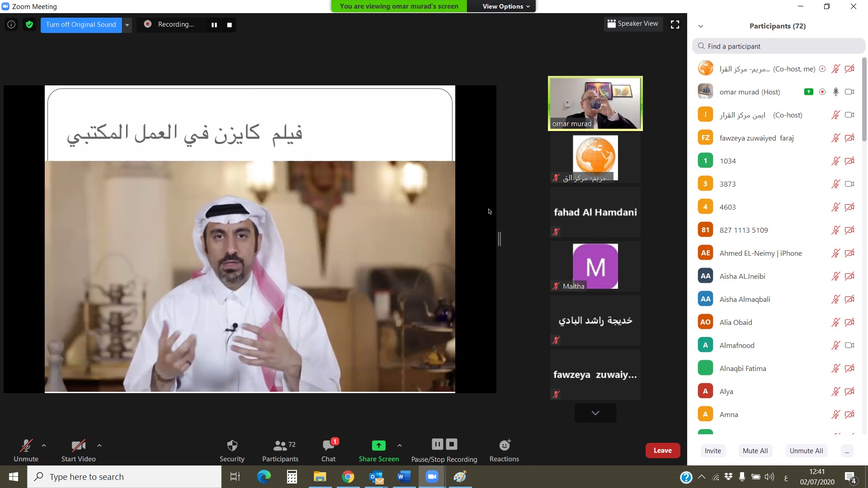
Task: Switch to Speaker View
Action: pos(633,24)
